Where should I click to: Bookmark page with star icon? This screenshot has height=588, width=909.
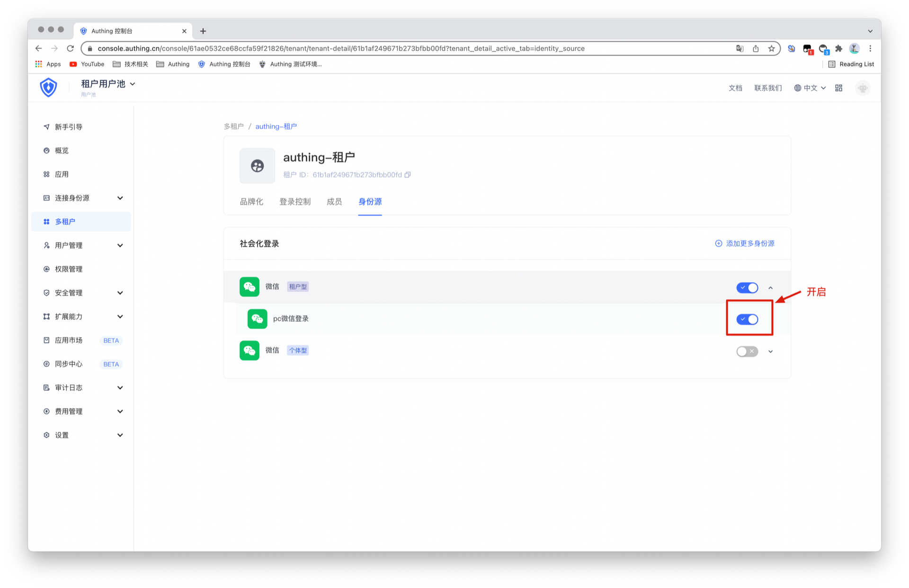coord(771,48)
